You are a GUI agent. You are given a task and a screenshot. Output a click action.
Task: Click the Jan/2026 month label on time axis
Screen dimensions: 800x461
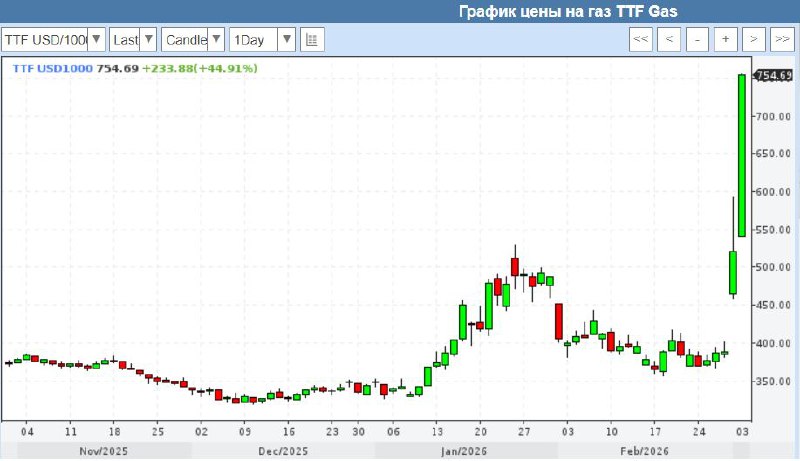pyautogui.click(x=463, y=452)
